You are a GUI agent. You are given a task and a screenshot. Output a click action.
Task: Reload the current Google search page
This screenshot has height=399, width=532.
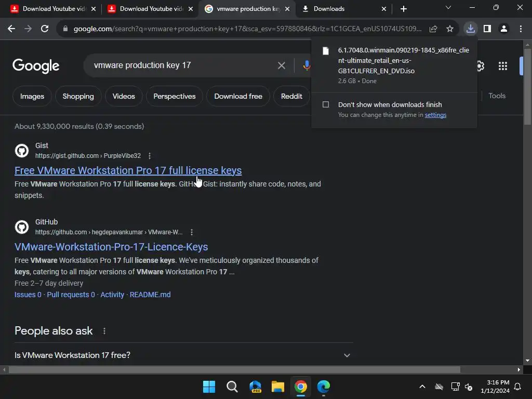(45, 29)
